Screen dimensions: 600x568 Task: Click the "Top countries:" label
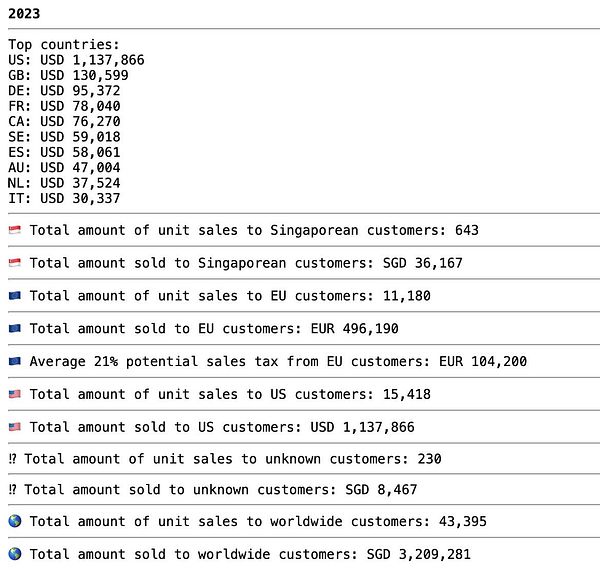click(63, 45)
